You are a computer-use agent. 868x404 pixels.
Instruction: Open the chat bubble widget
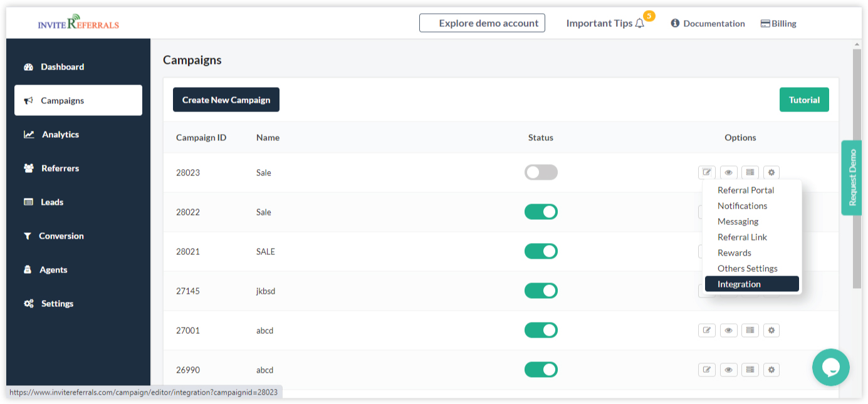pos(830,367)
